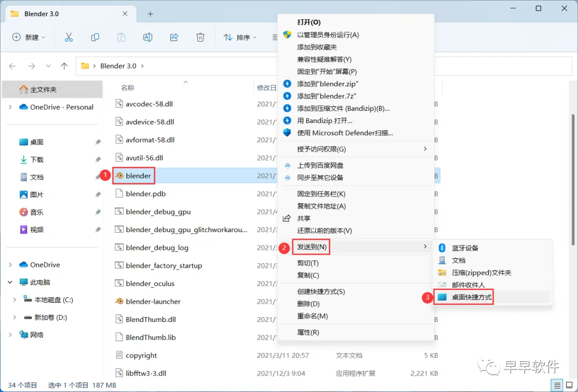Expand the lower OneDrive tree node

[10, 265]
